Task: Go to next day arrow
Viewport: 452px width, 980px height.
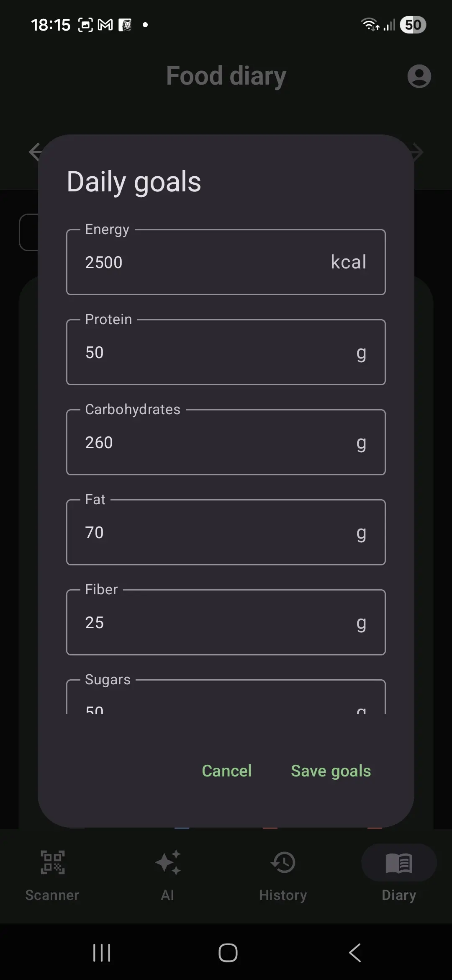Action: coord(419,152)
